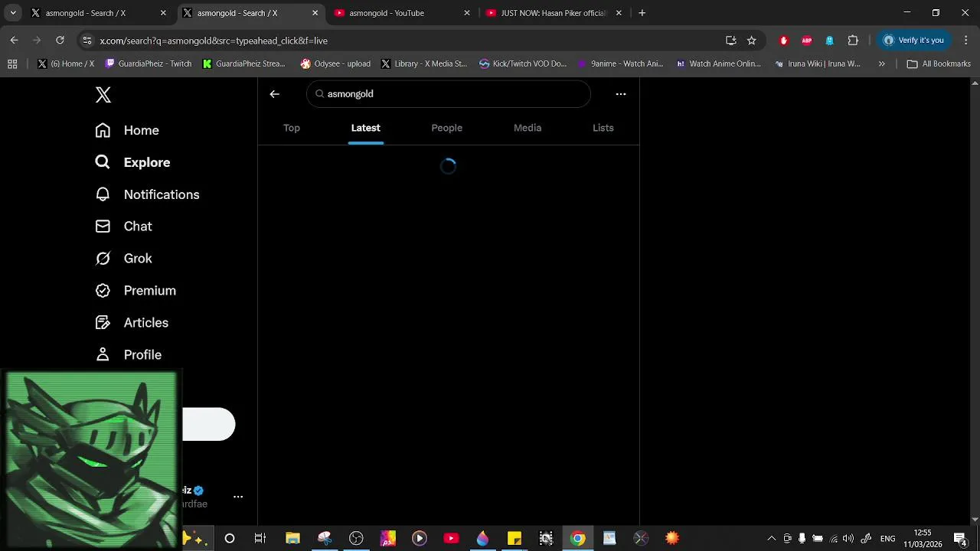980x551 pixels.
Task: Reload the current page
Action: tap(60, 41)
